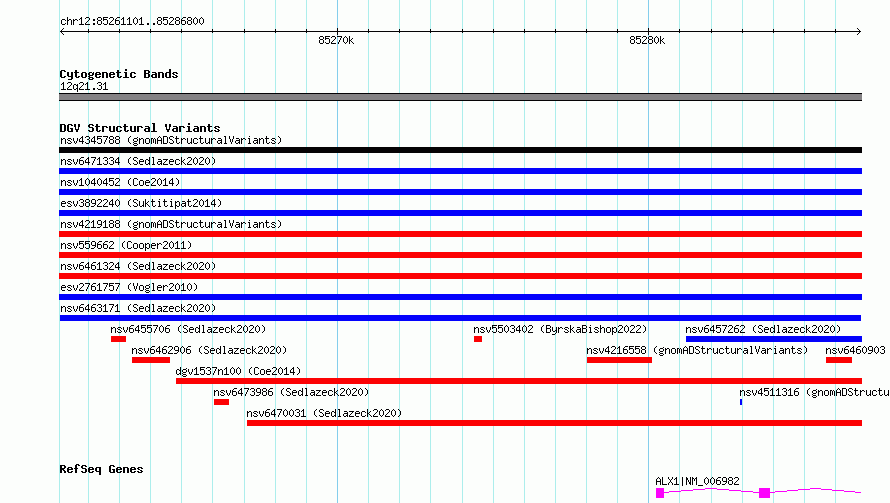Image resolution: width=890 pixels, height=503 pixels.
Task: Open the nsv4219188 gnomAD variant label
Action: coord(171,224)
